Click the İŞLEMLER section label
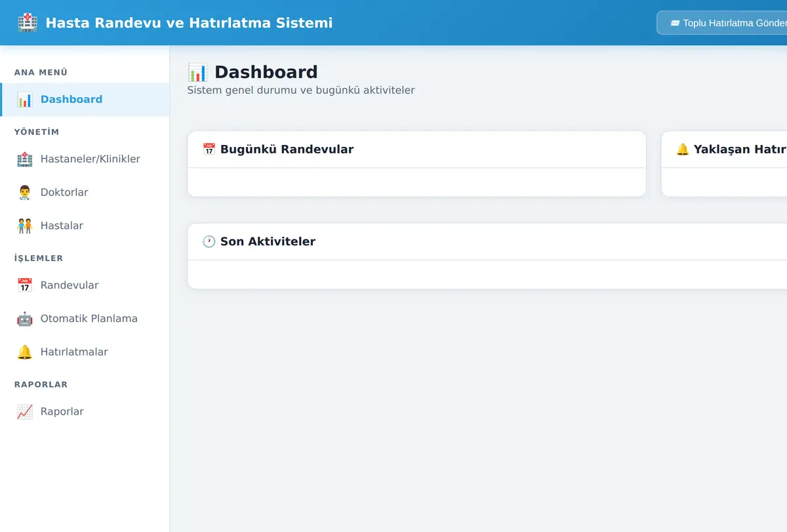 click(39, 258)
